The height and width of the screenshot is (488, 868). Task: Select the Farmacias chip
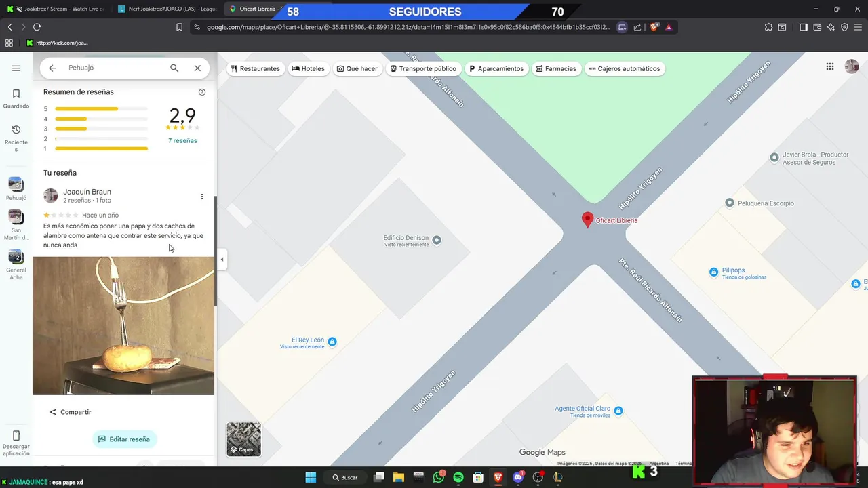coord(556,68)
